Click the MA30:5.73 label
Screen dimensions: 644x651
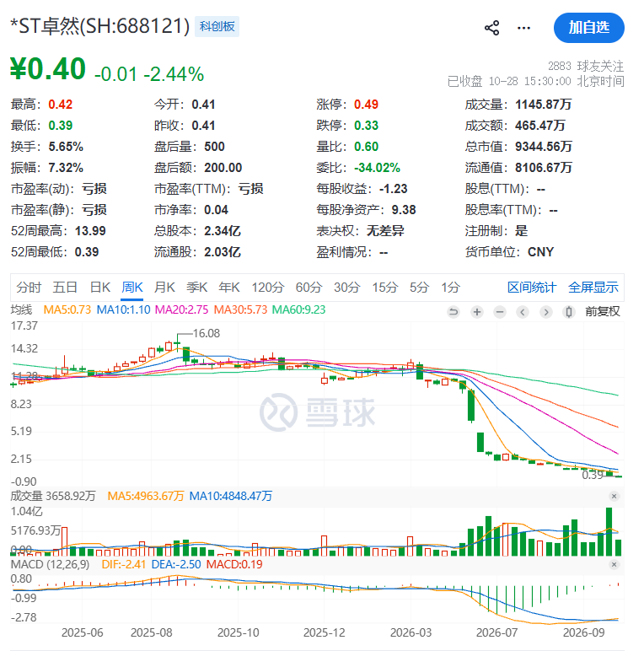241,309
